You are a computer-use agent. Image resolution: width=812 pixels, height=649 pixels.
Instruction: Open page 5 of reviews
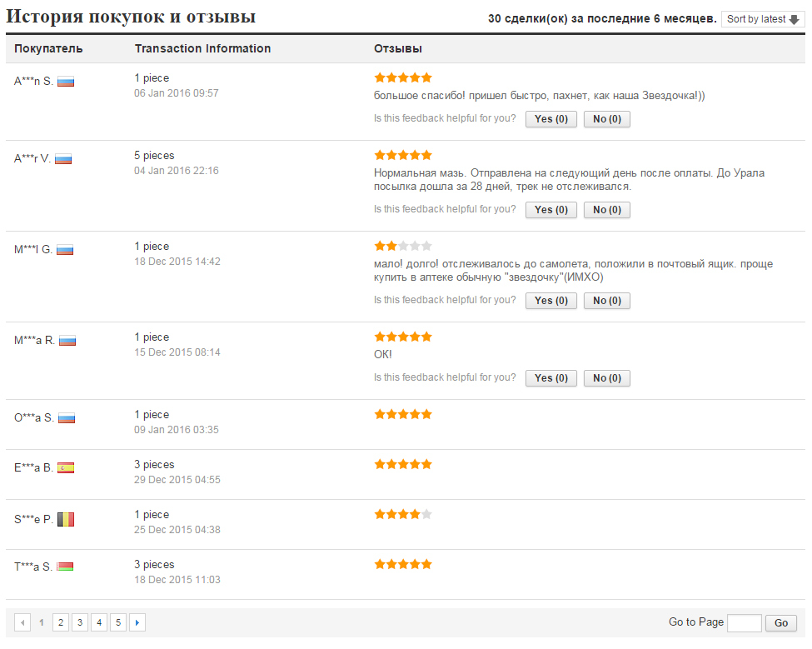(118, 622)
